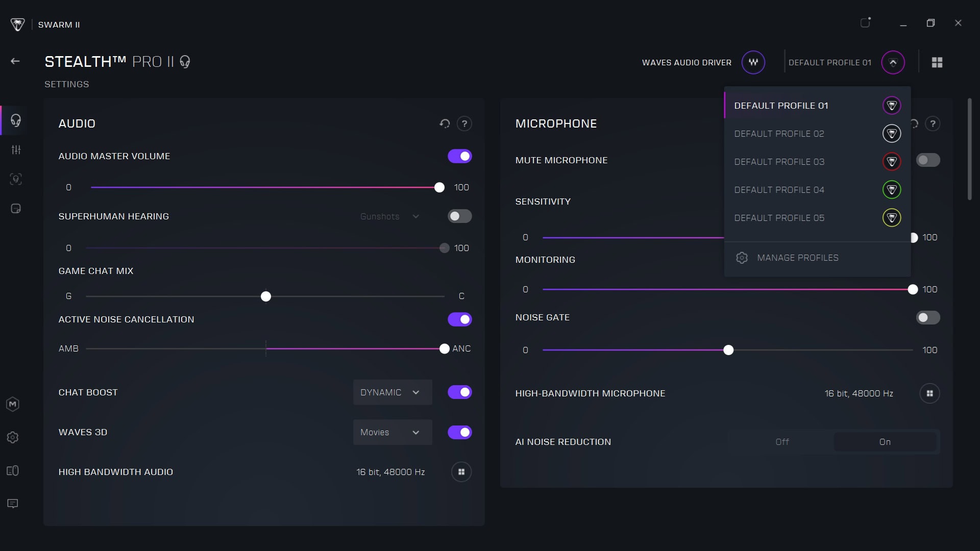Image resolution: width=980 pixels, height=551 pixels.
Task: Open High Bandwidth Audio format settings
Action: tap(461, 472)
